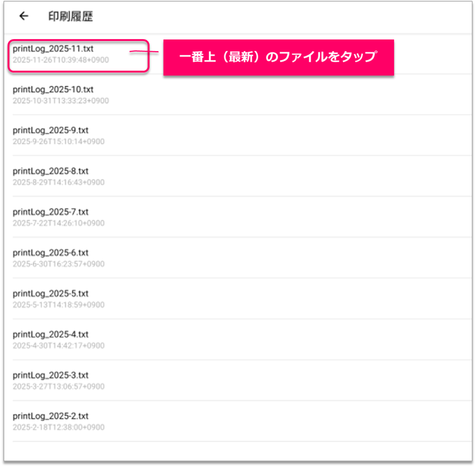Image resolution: width=476 pixels, height=467 pixels.
Task: Tap the 2025-7-22T14:26:10+0900 timestamp
Action: tap(59, 223)
